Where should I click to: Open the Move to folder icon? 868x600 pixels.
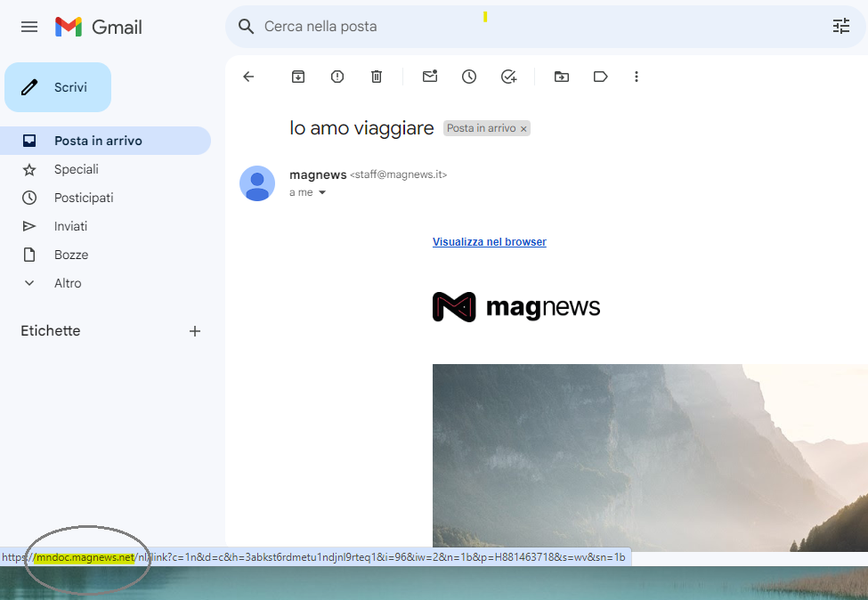pos(562,77)
